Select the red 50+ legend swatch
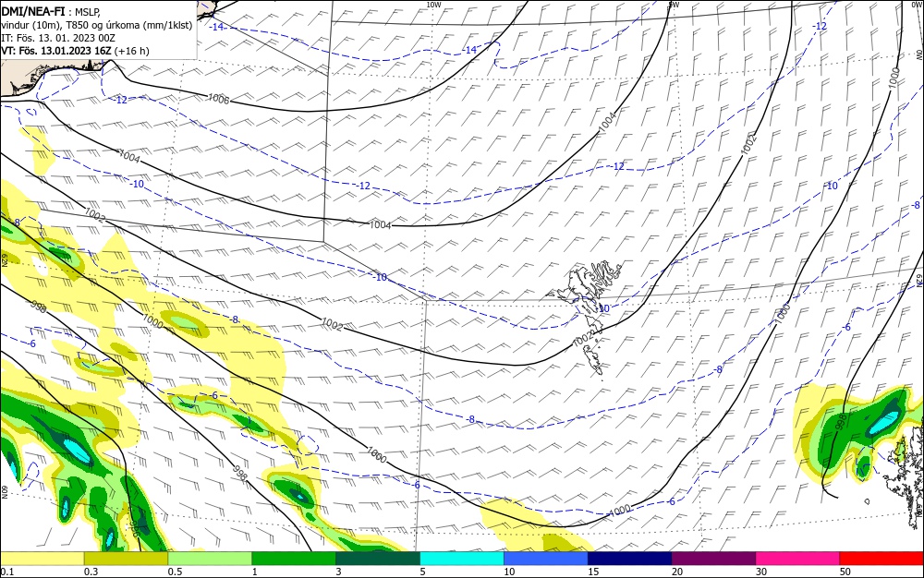Screen dimensions: 924x578 [881, 559]
